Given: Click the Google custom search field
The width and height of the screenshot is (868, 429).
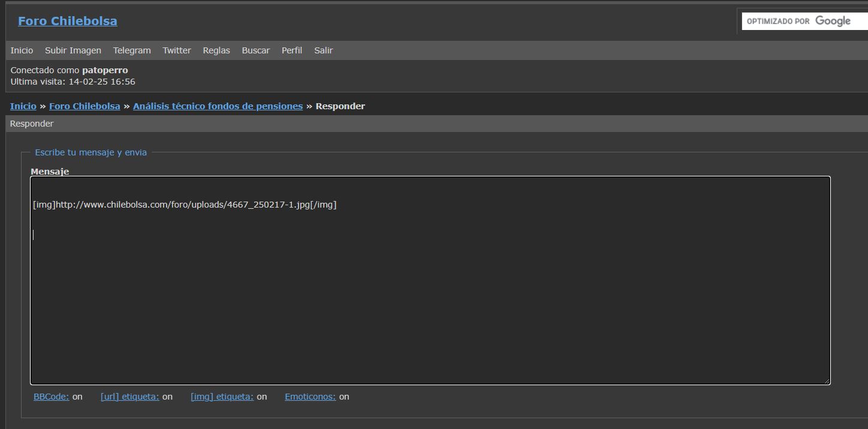Looking at the screenshot, I should (804, 21).
